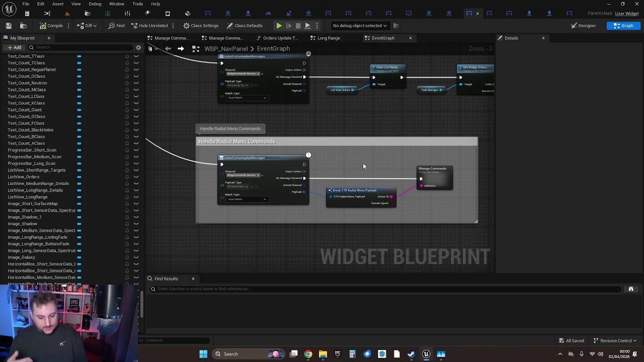Click Browse to asset in Content Browser icon
This screenshot has height=362, width=644.
tap(23, 26)
